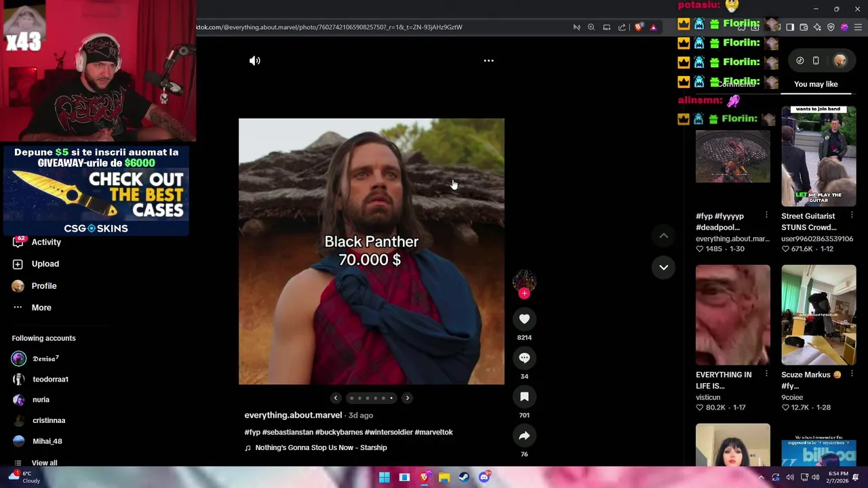Switch to the Comments tab
Image resolution: width=868 pixels, height=488 pixels.
(735, 84)
